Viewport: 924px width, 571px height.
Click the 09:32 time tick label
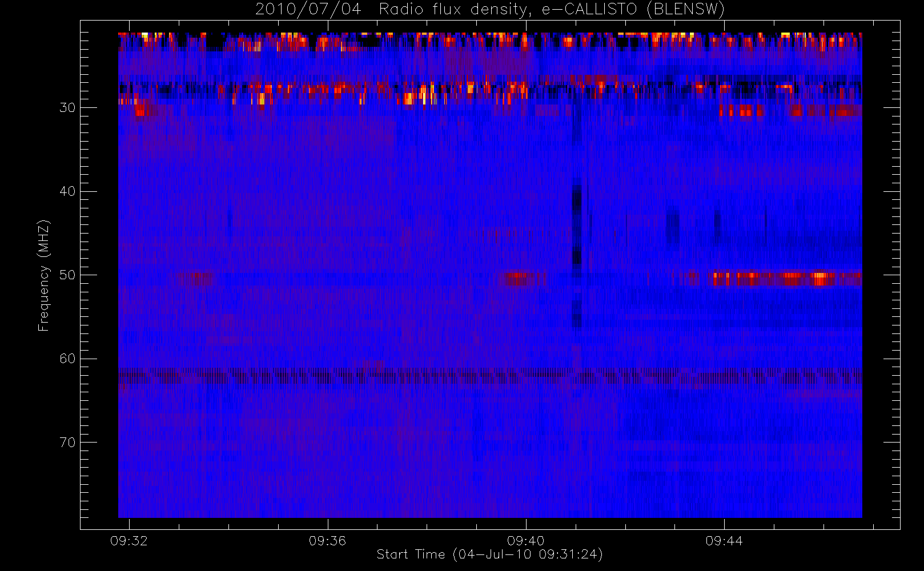click(x=129, y=541)
